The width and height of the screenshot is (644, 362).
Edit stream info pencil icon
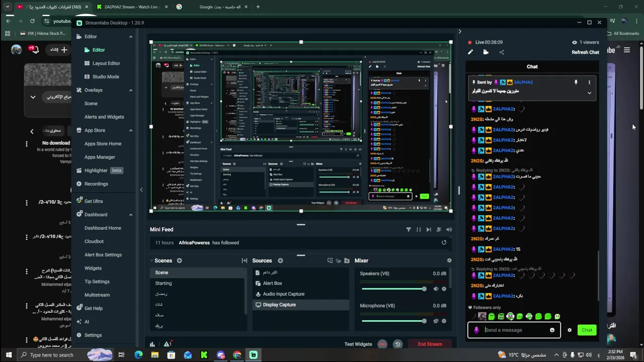point(470,52)
